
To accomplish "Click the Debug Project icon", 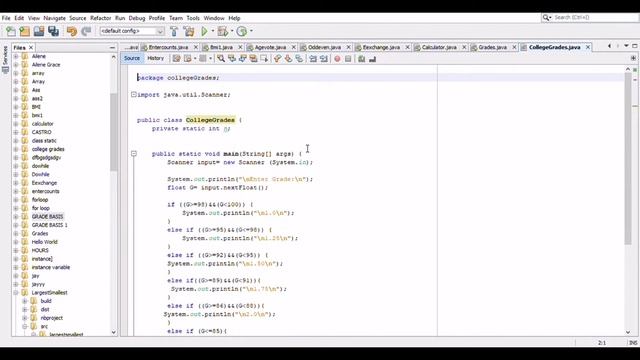I will (223, 31).
